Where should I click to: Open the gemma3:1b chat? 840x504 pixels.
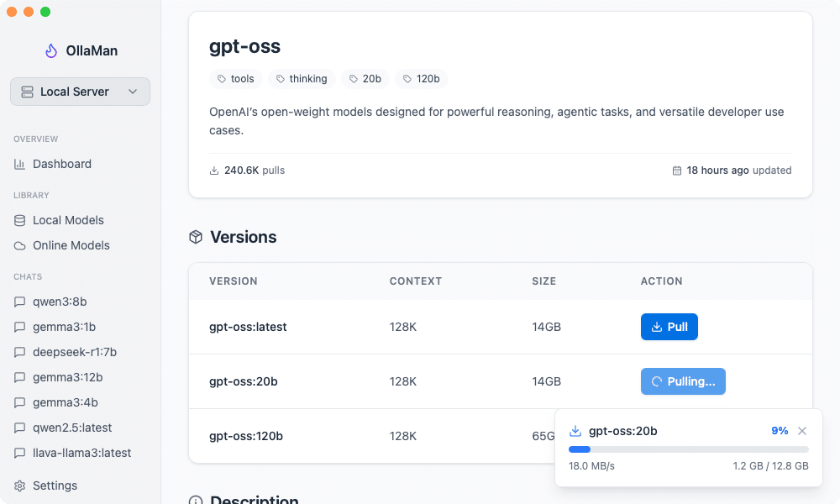(64, 327)
